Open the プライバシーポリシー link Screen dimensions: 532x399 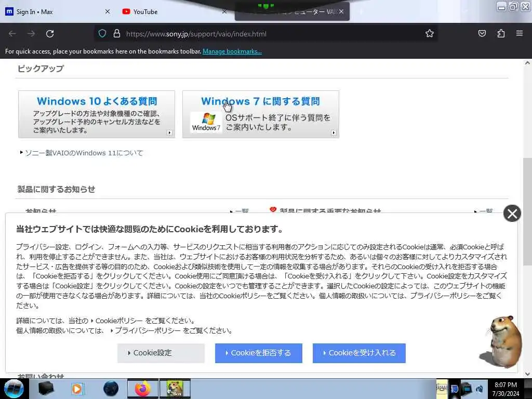[148, 330]
